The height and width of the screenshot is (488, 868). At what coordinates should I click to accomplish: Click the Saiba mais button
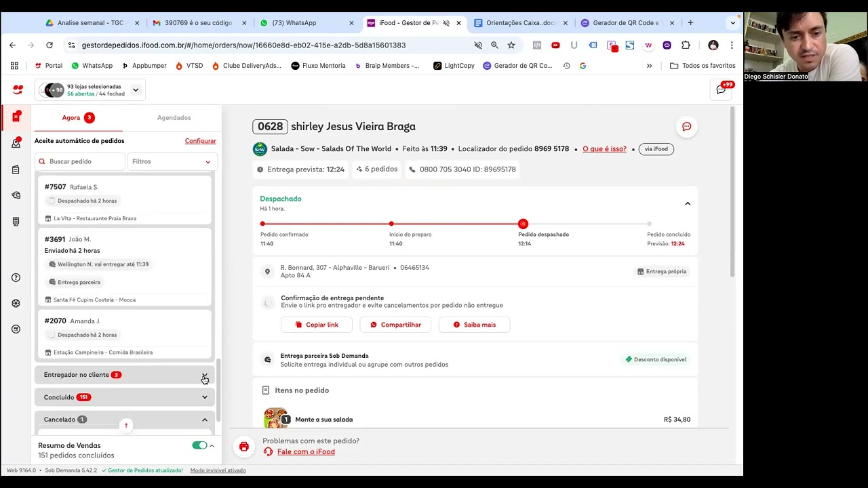click(x=474, y=325)
